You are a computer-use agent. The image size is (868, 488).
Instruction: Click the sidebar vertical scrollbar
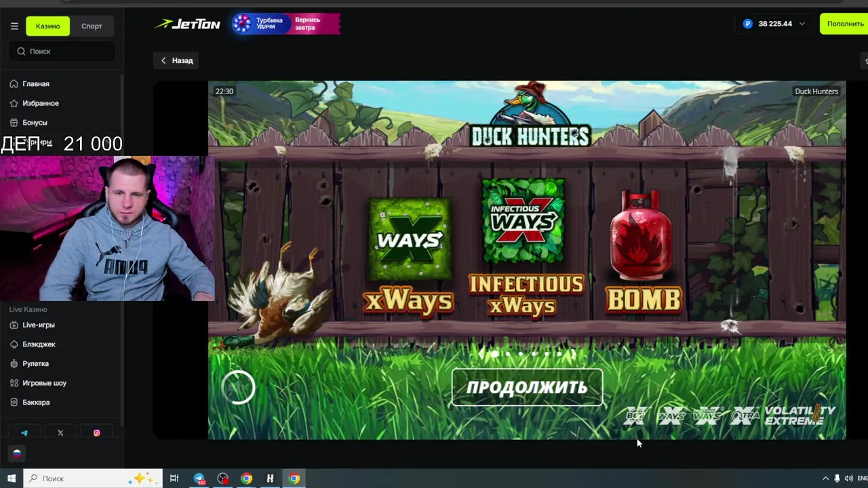pyautogui.click(x=121, y=251)
